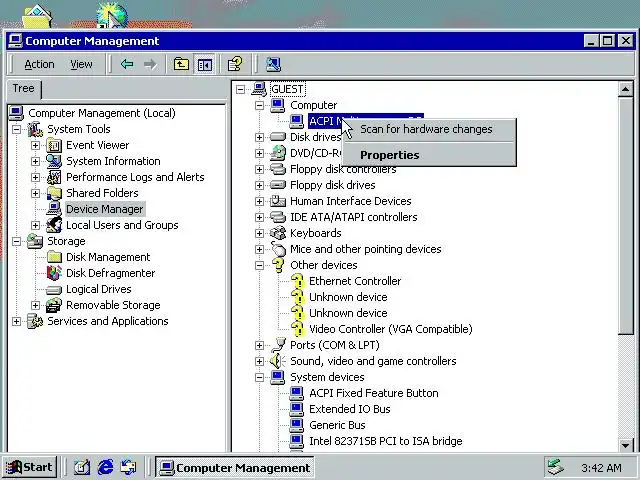Viewport: 640px width, 480px height.
Task: Click the Up one level folder icon
Action: click(x=181, y=64)
